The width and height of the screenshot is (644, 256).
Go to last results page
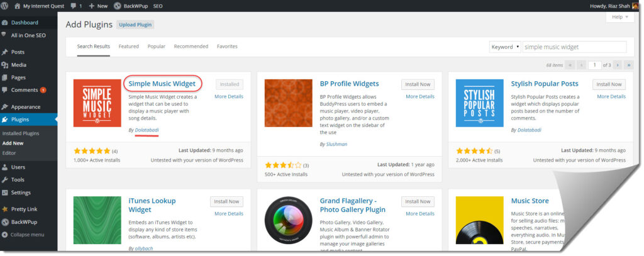[629, 65]
